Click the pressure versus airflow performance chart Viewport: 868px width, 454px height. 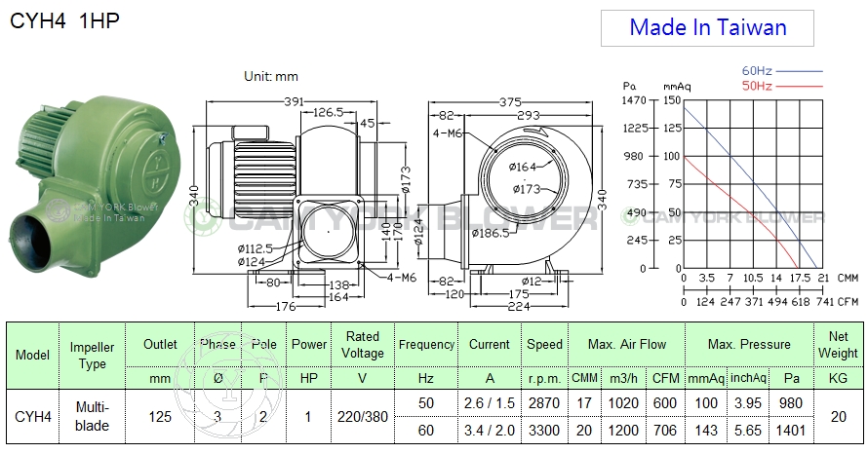pyautogui.click(x=739, y=186)
